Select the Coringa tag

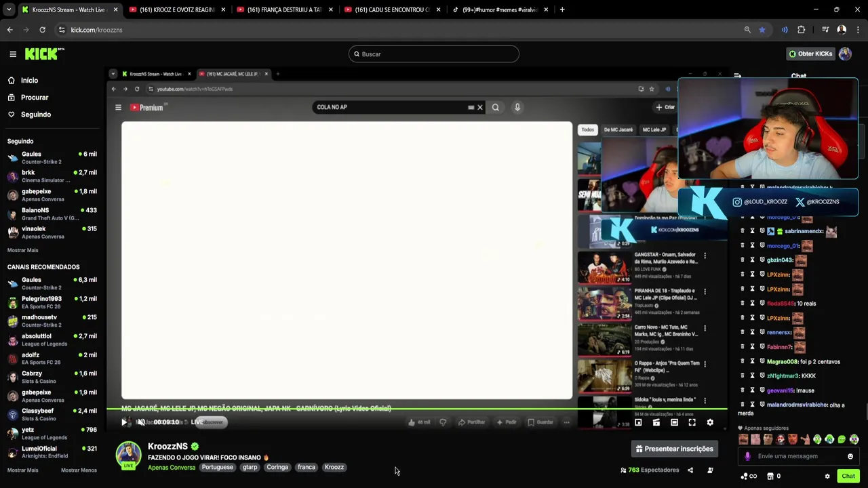coord(277,467)
